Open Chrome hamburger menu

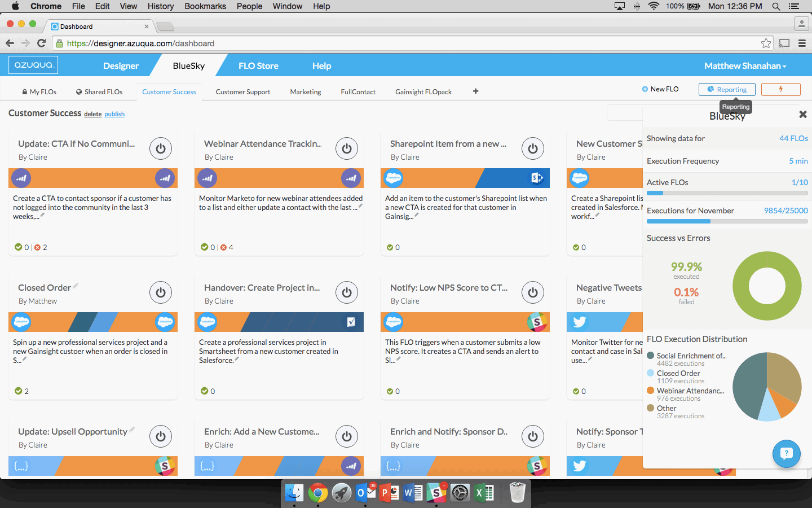click(x=802, y=43)
